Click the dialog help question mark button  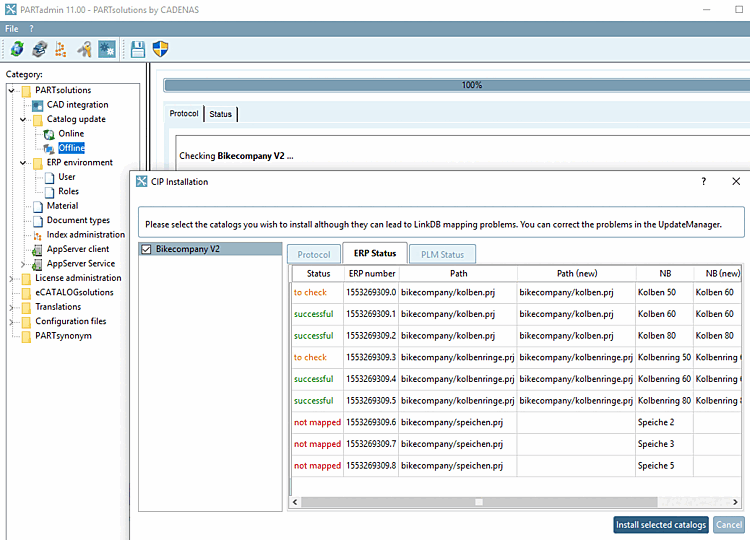pyautogui.click(x=704, y=181)
